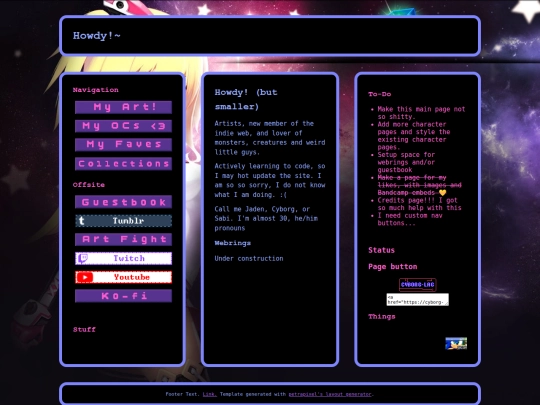Click the 'Make this main page' to-do item
The width and height of the screenshot is (540, 405).
coord(421,113)
